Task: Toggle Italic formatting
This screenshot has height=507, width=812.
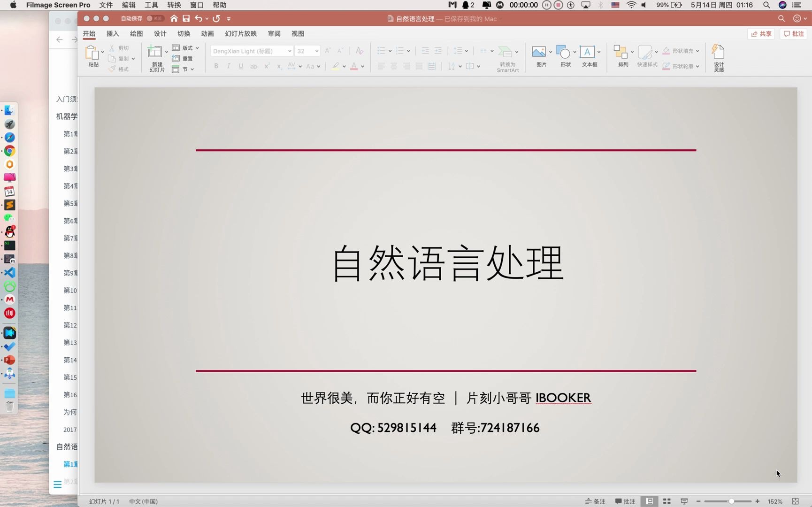Action: pos(229,66)
